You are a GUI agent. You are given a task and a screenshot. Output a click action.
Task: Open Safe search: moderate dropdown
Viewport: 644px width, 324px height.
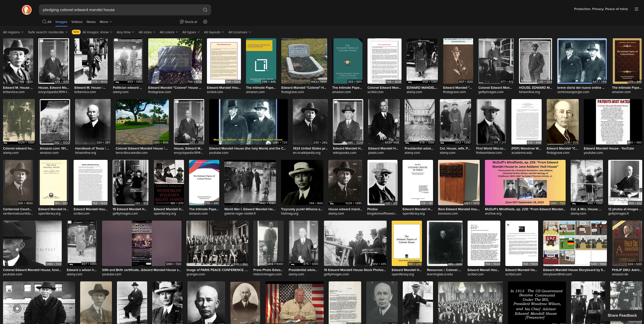click(48, 32)
